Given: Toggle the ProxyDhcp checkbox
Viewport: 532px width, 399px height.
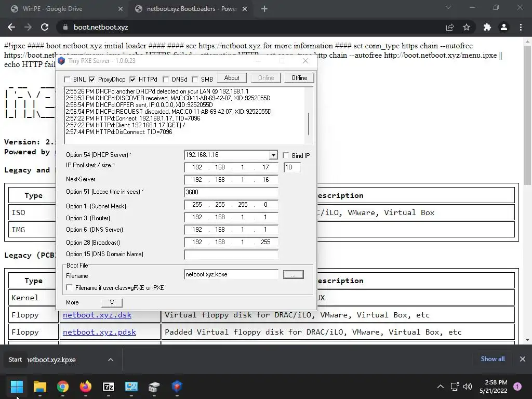Looking at the screenshot, I should 92,79.
